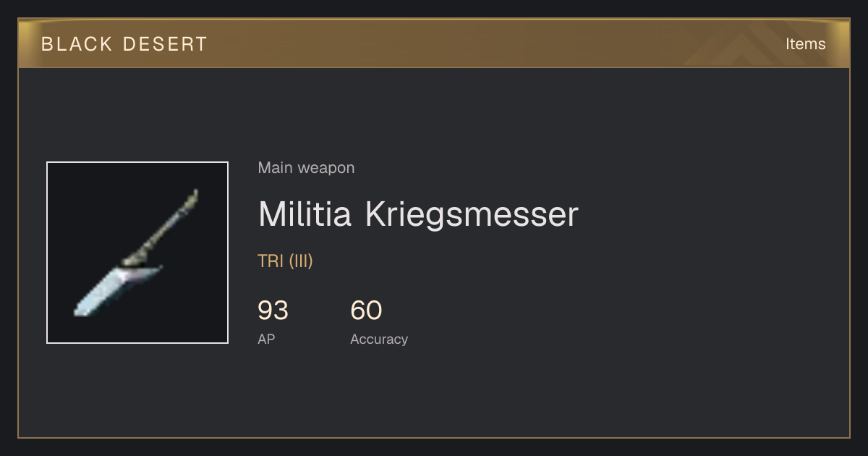This screenshot has width=868, height=456.
Task: Click the word Militia in the title
Action: click(305, 214)
